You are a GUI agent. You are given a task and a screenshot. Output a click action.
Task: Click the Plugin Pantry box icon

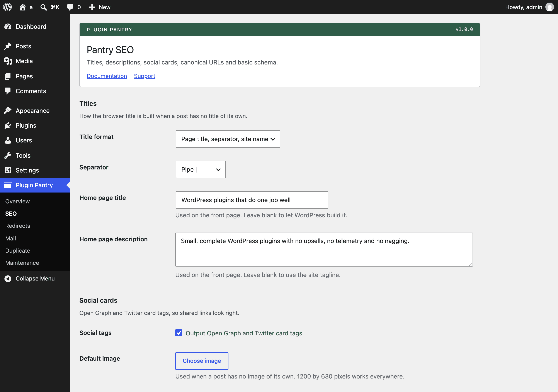(x=8, y=185)
